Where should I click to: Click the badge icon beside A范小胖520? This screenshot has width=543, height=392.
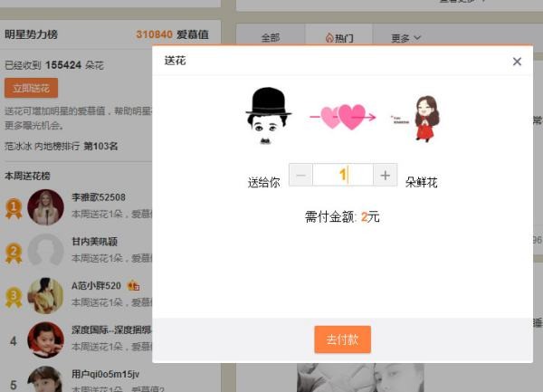coord(134,286)
